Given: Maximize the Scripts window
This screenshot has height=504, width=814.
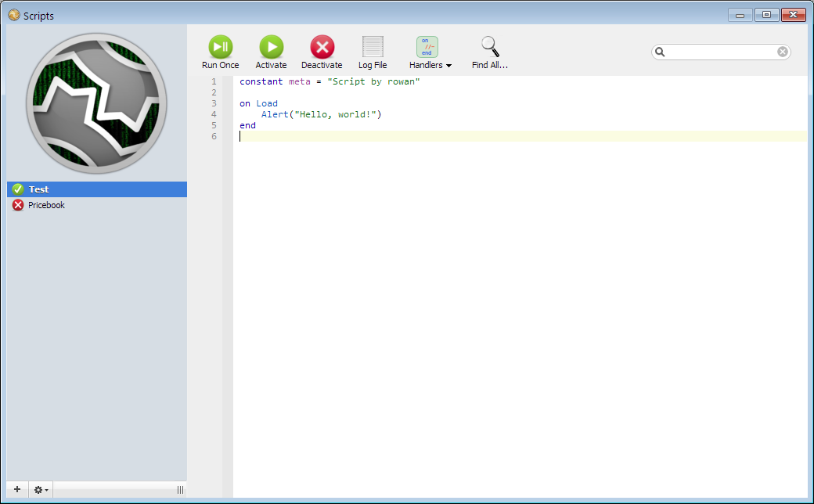Looking at the screenshot, I should click(x=766, y=15).
